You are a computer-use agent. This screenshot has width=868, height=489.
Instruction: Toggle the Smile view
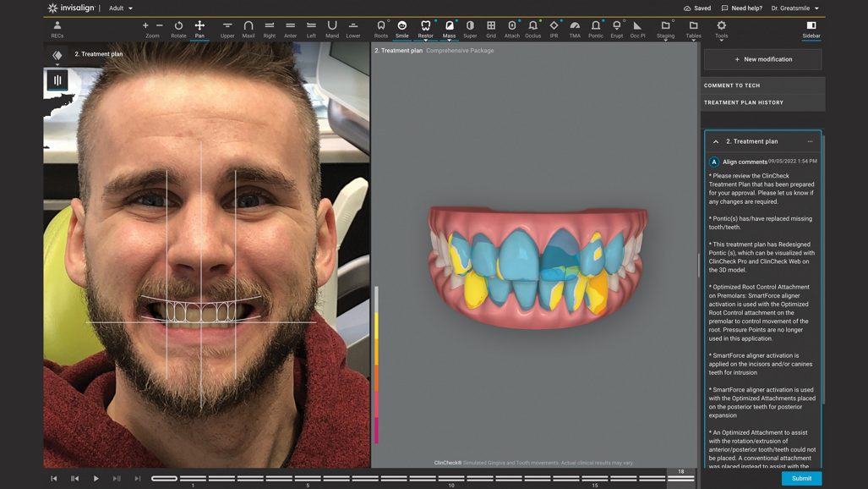tap(402, 25)
